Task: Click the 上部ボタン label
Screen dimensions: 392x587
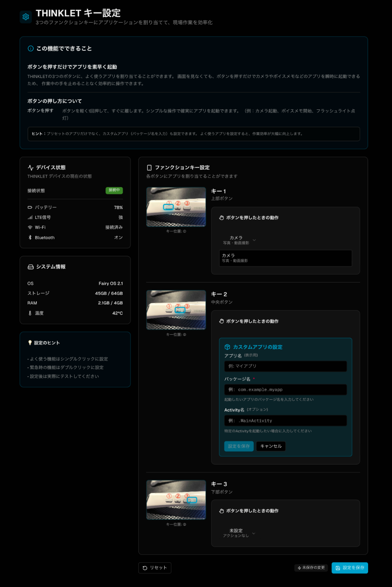Action: tap(222, 199)
